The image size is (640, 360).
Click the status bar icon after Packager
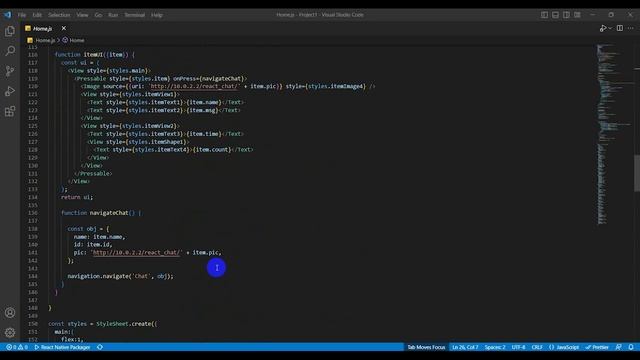pos(100,347)
